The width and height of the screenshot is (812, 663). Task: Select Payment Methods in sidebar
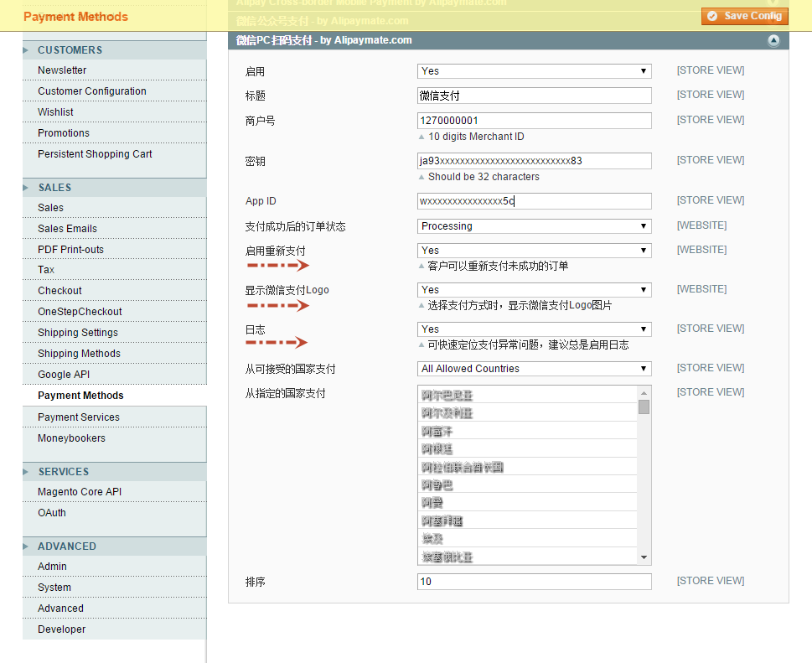tap(80, 396)
